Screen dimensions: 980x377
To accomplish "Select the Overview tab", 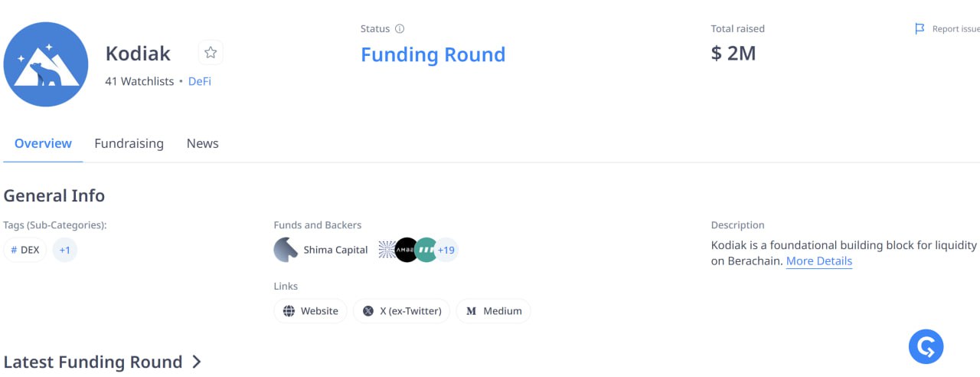I will [43, 143].
